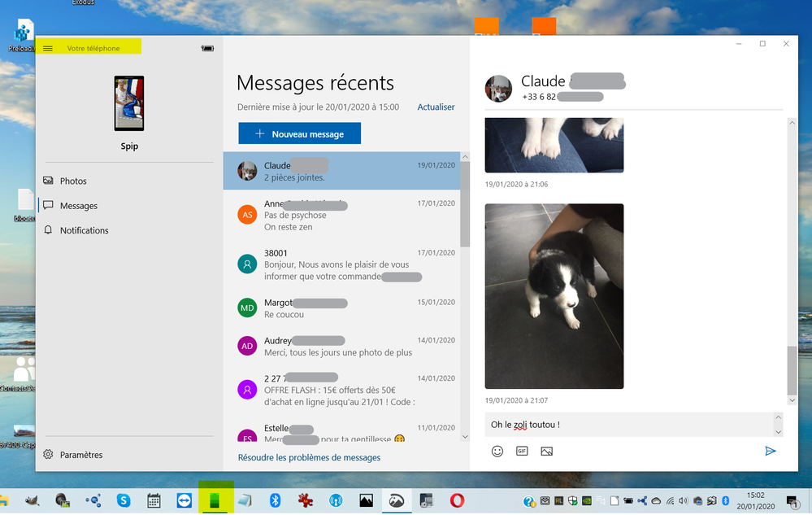
Task: Click the 2 pièces jointes preview text
Action: [294, 177]
